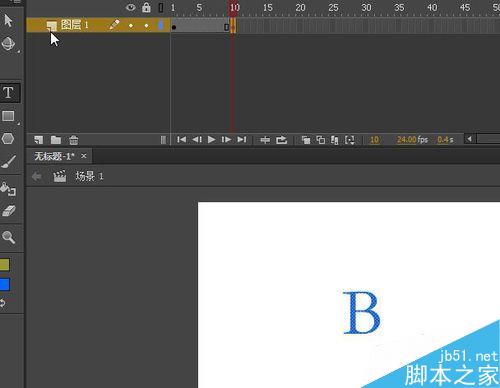Select keyframe at frame 1
This screenshot has width=500, height=388.
[174, 26]
